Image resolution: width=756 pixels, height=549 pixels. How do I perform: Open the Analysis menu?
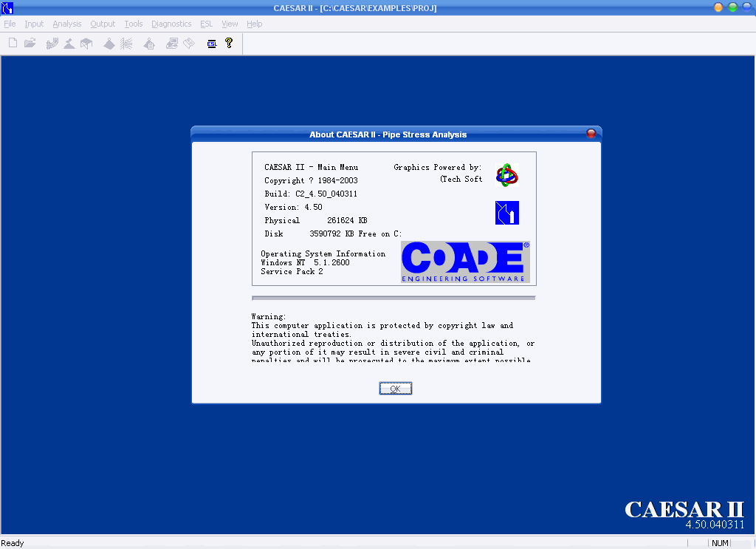click(67, 24)
